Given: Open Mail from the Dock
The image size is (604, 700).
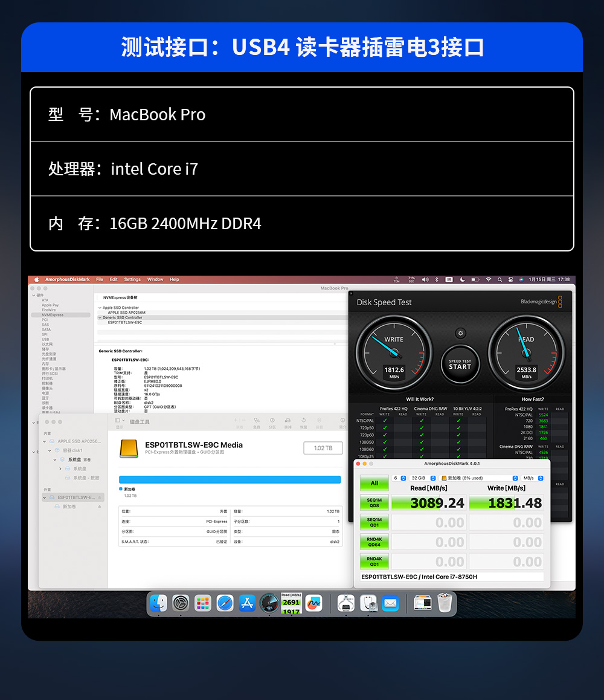Looking at the screenshot, I should point(390,603).
